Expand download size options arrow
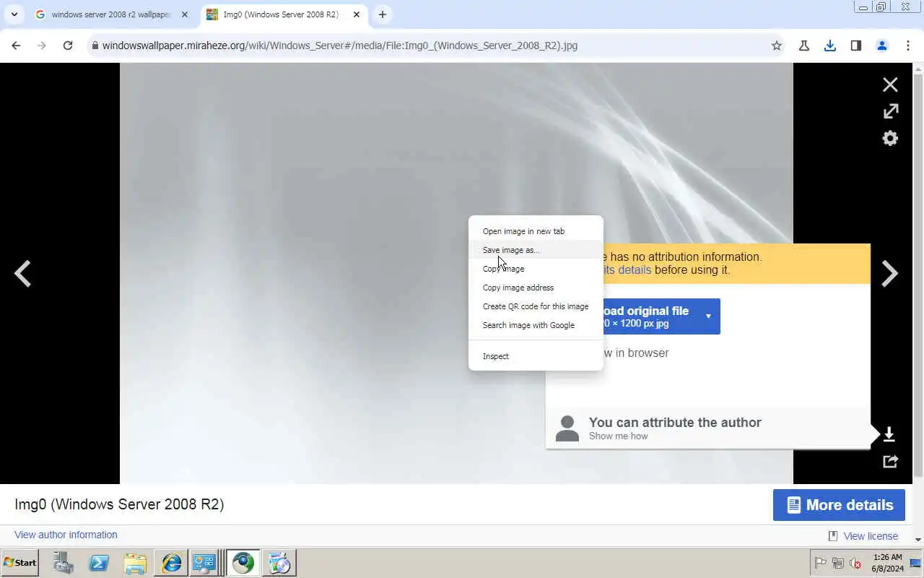The height and width of the screenshot is (578, 924). 708,316
